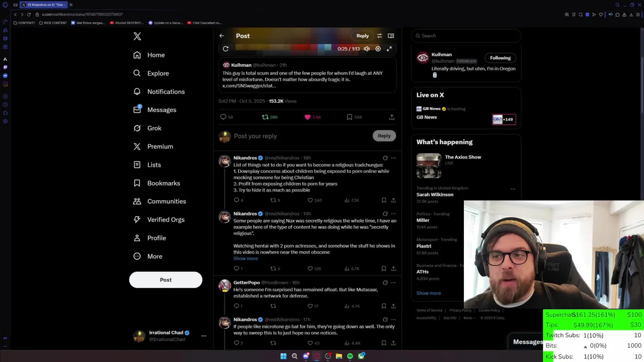644x362 pixels.
Task: Go to Home in sidebar
Action: 149,55
